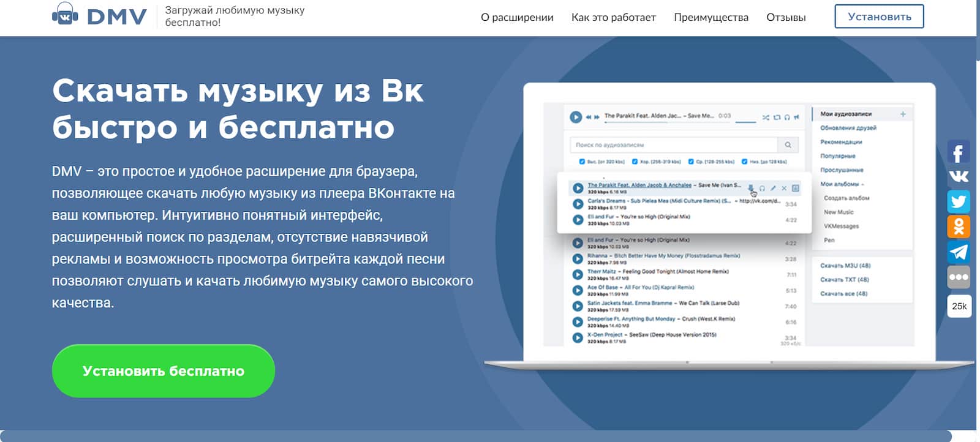Toggle the Ср. (128-255 kbs) checkbox
The width and height of the screenshot is (980, 442).
691,162
